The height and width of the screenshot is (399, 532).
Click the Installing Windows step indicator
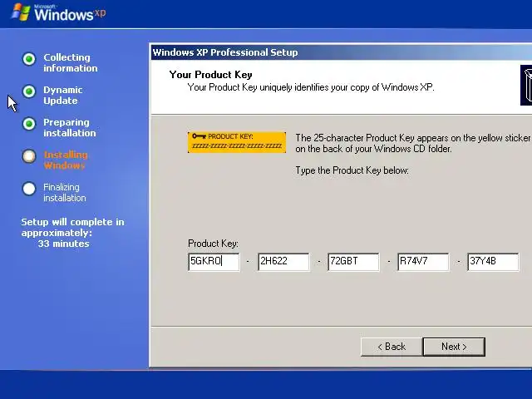coord(29,156)
